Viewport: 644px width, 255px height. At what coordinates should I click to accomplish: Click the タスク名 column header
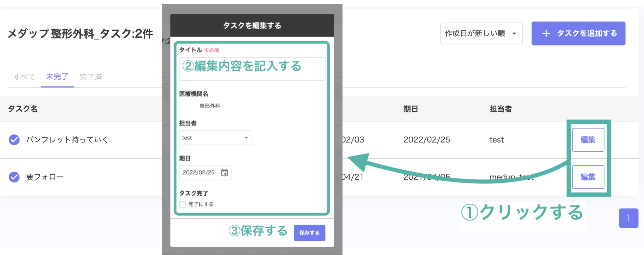coord(23,109)
